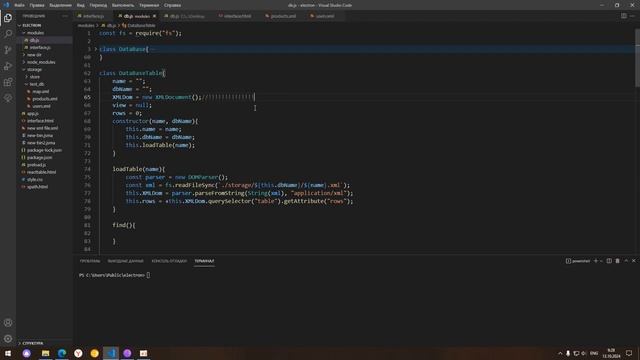Expand the store folder
Viewport: 640px width, 360px height.
coord(35,77)
